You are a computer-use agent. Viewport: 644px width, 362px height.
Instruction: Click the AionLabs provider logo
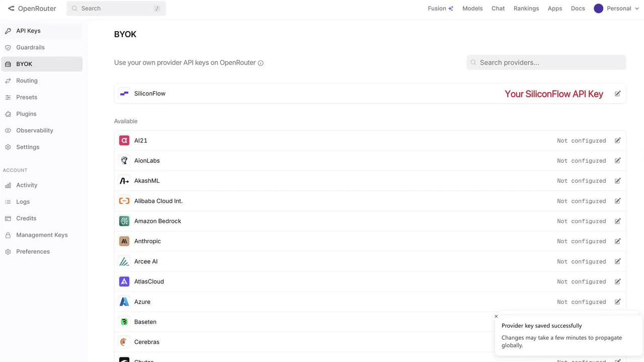pos(124,161)
